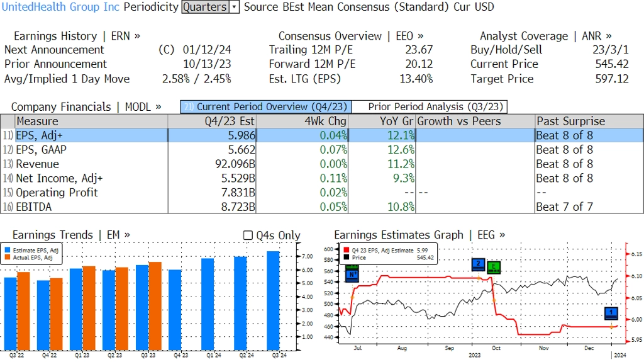
Task: Click the Current Price value 545.42
Action: pyautogui.click(x=612, y=64)
